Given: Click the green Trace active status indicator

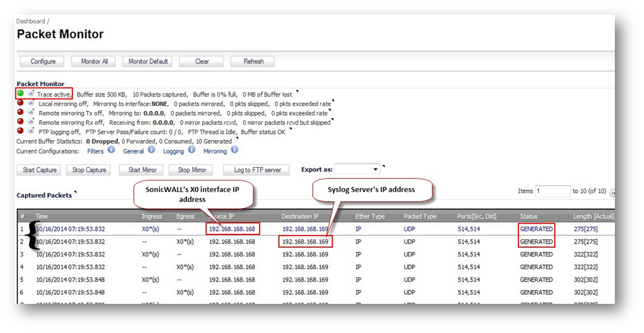Looking at the screenshot, I should (x=21, y=94).
